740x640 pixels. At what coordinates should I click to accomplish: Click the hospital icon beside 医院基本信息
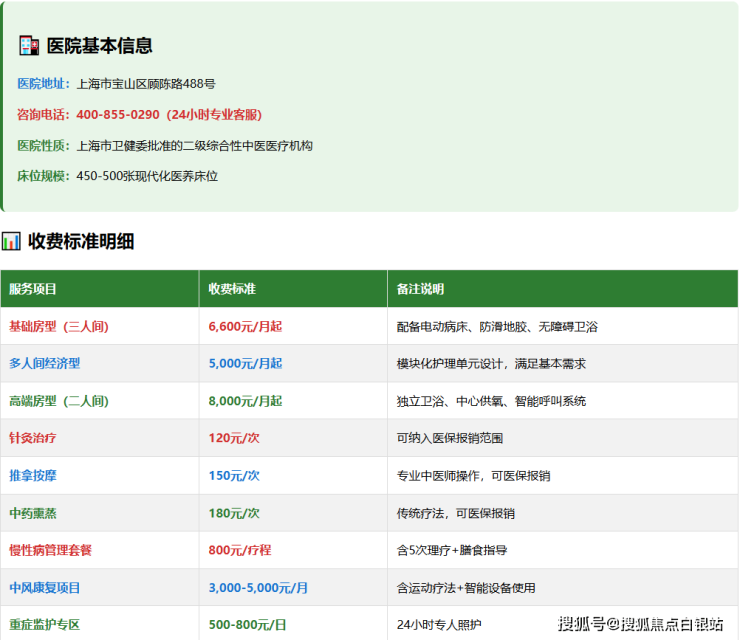tap(29, 46)
